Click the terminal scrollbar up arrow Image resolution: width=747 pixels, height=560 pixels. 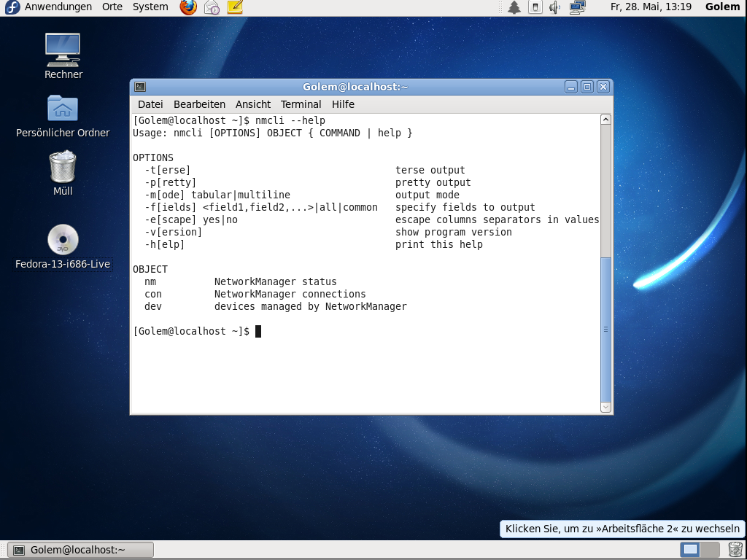pos(605,120)
